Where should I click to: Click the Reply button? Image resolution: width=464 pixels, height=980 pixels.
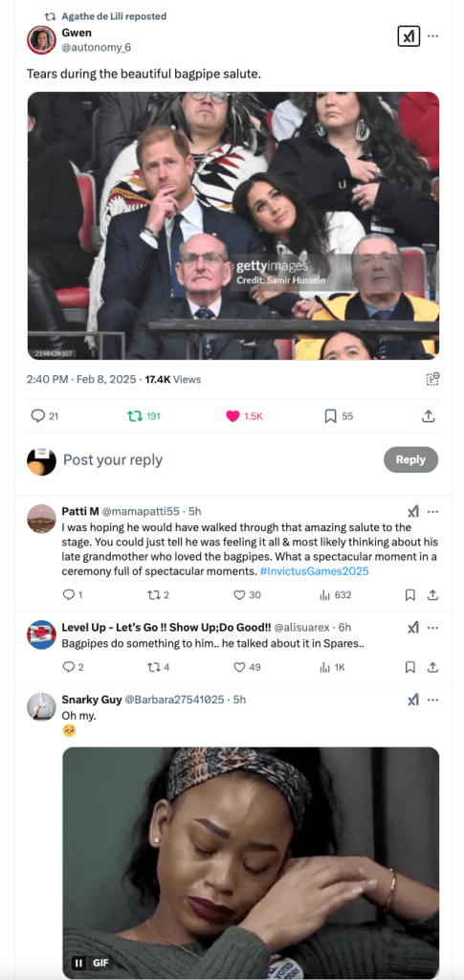(410, 459)
